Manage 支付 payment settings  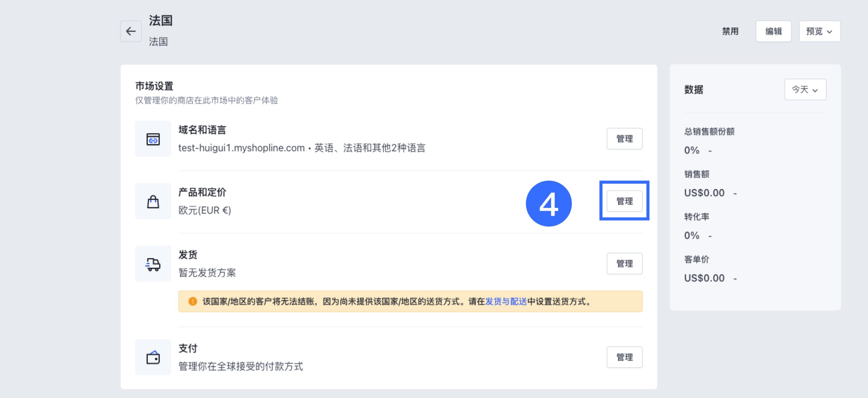tap(624, 357)
